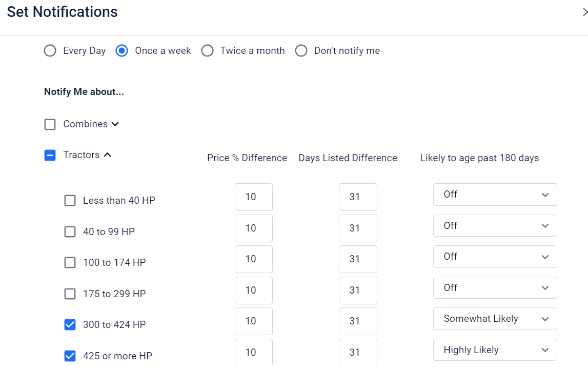Enable the Less than 40 HP checkbox

[x=70, y=200]
